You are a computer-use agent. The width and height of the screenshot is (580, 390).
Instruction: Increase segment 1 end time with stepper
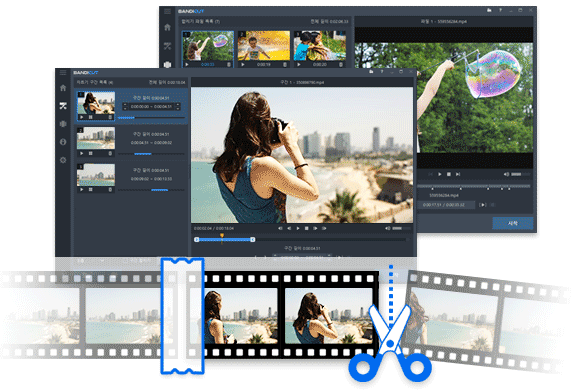pos(178,105)
